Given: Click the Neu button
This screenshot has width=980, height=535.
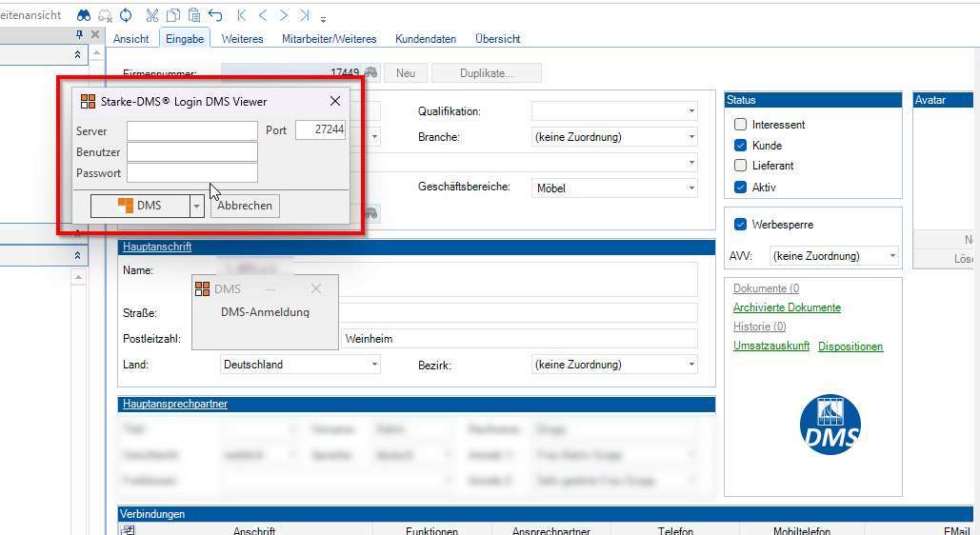Looking at the screenshot, I should 406,73.
